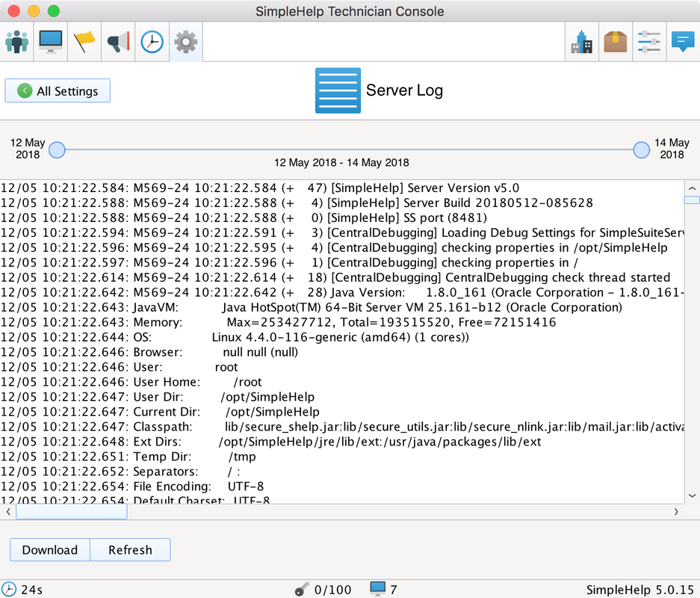
Task: Click the 'JavaVM:' log line
Action: pos(312,307)
